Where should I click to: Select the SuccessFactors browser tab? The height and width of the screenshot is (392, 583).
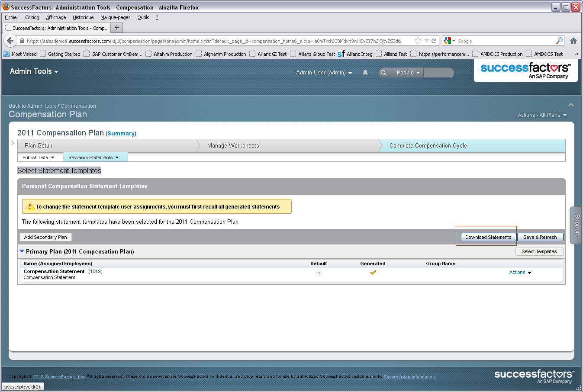(x=57, y=28)
